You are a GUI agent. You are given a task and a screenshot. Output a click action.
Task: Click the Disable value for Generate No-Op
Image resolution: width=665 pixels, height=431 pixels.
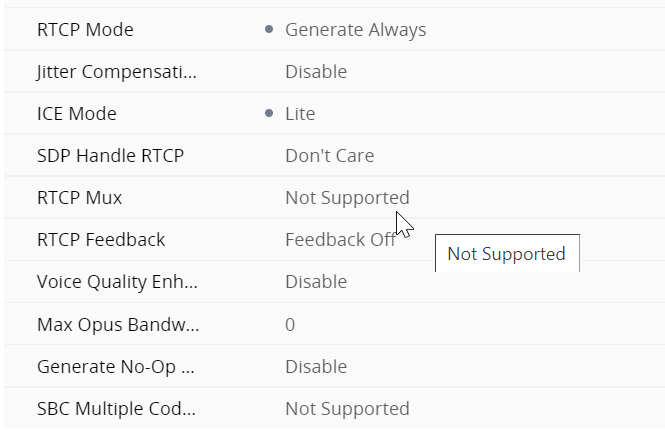[316, 367]
